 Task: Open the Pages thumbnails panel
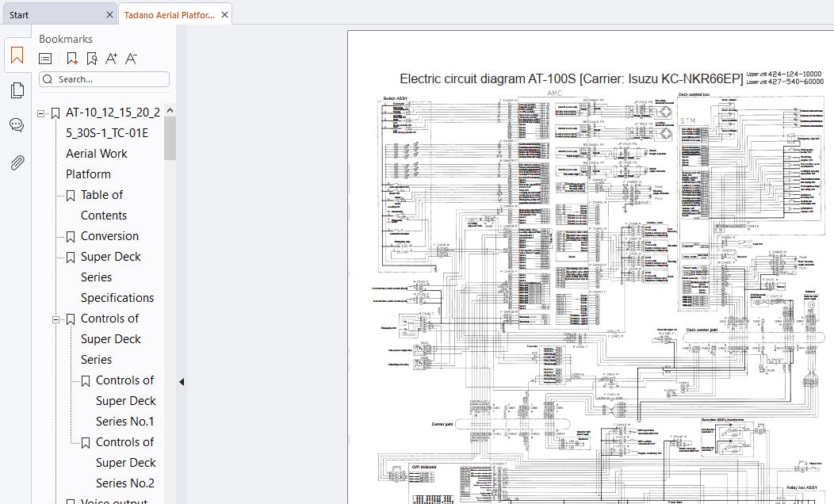[17, 91]
